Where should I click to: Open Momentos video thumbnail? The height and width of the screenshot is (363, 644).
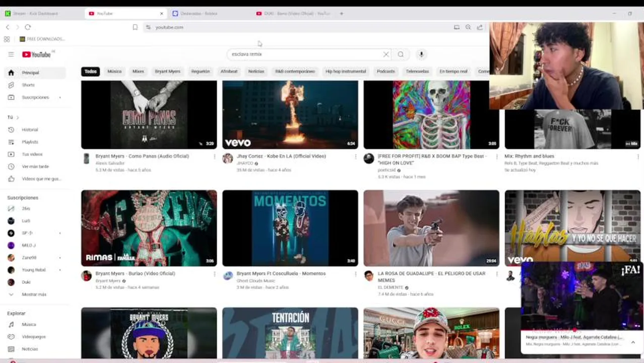tap(290, 228)
